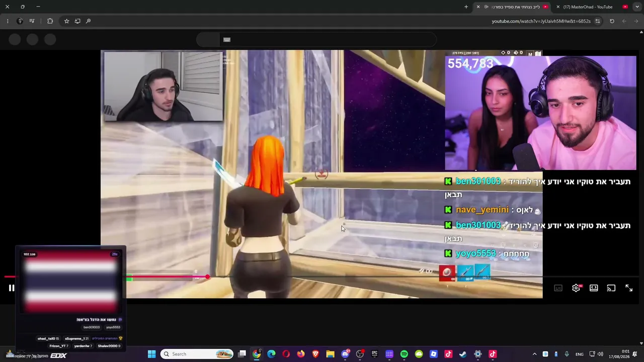Close the active Hebrew live stream tab

478,7
